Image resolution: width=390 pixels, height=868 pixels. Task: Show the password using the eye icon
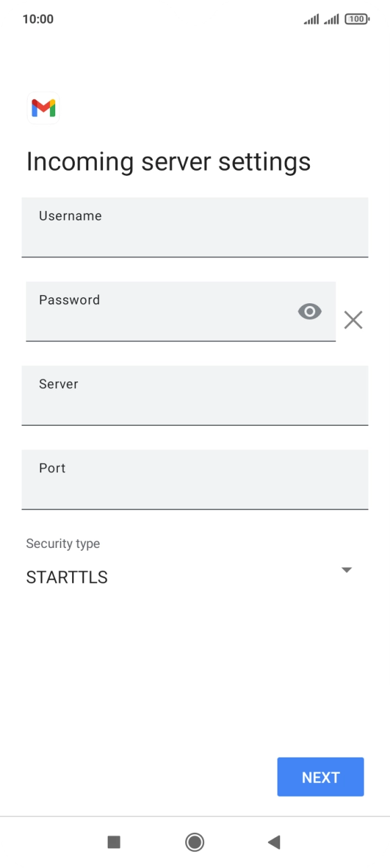pos(309,311)
